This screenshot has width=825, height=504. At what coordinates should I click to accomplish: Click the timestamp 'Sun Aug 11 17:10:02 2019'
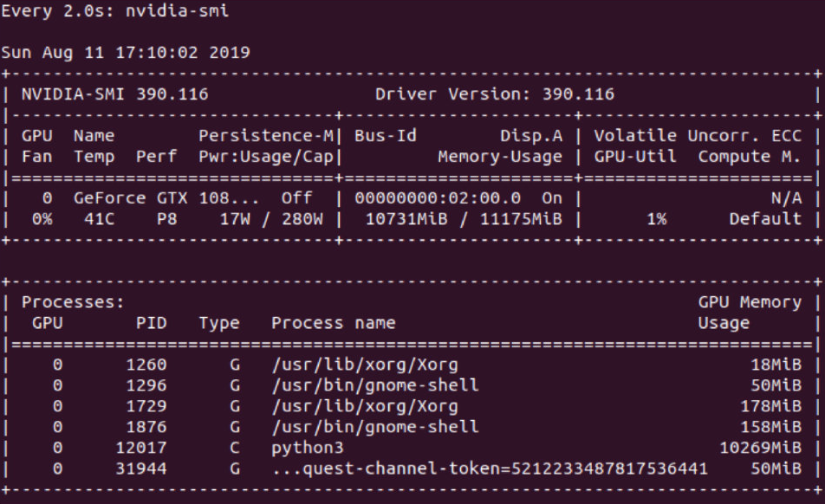[x=125, y=53]
